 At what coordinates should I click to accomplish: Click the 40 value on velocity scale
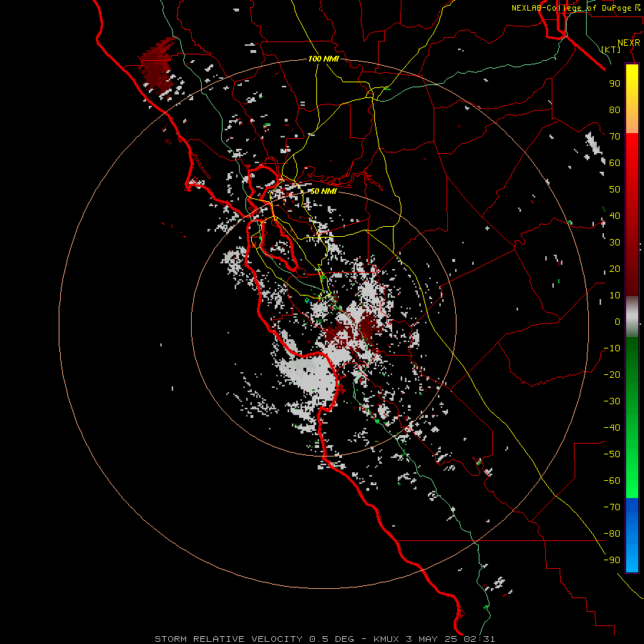click(615, 215)
